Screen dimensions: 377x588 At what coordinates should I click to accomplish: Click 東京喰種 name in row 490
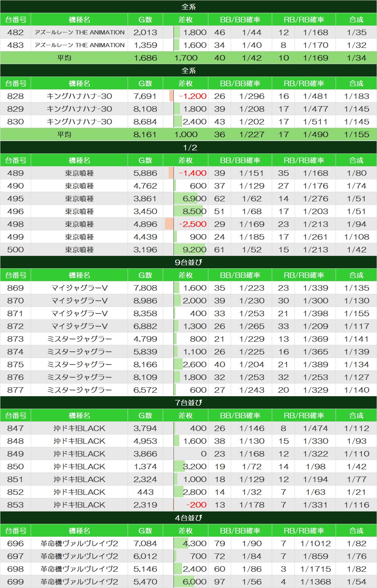pyautogui.click(x=79, y=186)
